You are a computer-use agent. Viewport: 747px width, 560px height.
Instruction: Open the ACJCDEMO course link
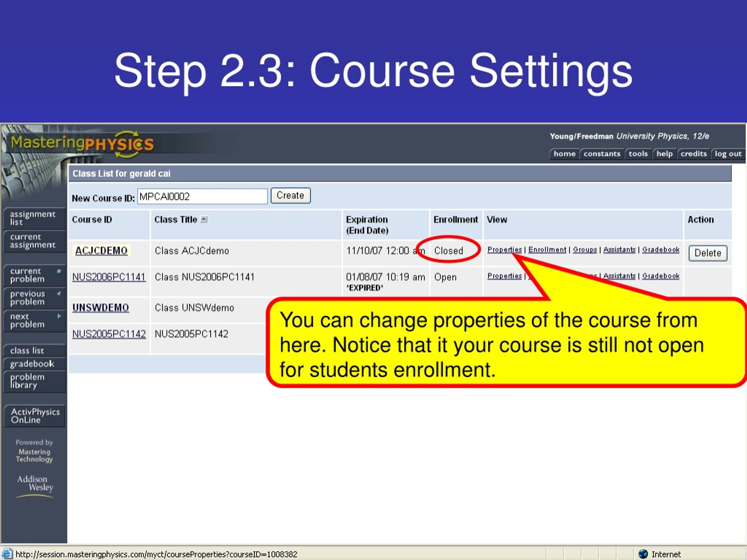click(101, 251)
